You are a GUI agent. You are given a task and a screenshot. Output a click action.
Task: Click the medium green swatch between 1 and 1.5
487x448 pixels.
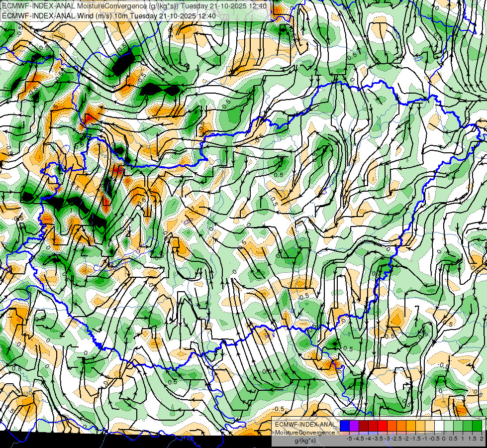(468, 426)
